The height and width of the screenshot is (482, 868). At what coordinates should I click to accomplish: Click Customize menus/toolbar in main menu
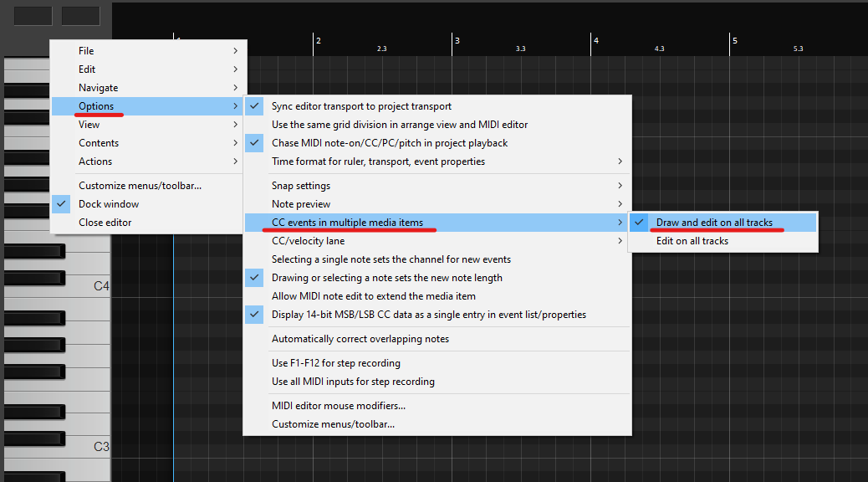click(148, 186)
